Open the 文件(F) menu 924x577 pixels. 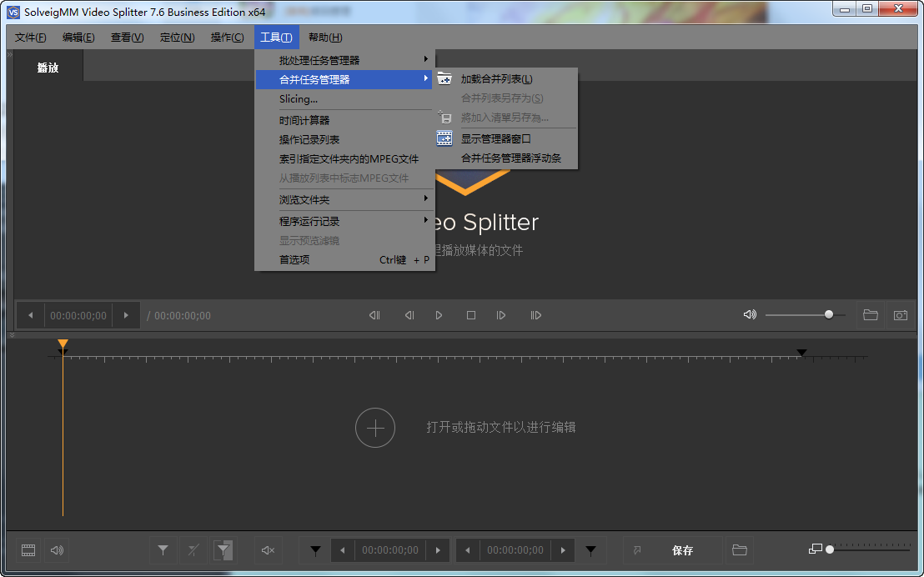(x=31, y=38)
